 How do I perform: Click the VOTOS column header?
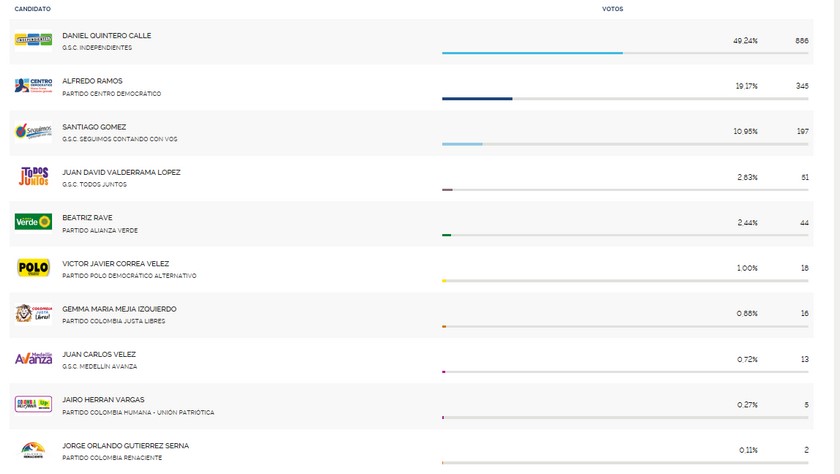pyautogui.click(x=614, y=8)
